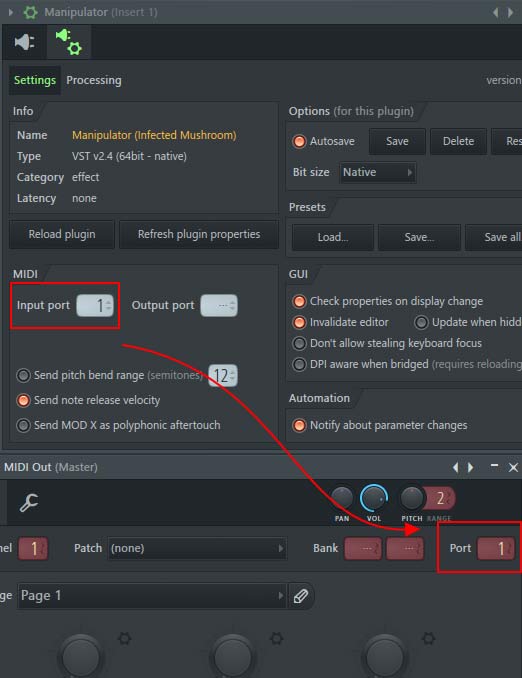Open the wrapper settings gear plug icon
This screenshot has height=678, width=522.
pyautogui.click(x=69, y=42)
